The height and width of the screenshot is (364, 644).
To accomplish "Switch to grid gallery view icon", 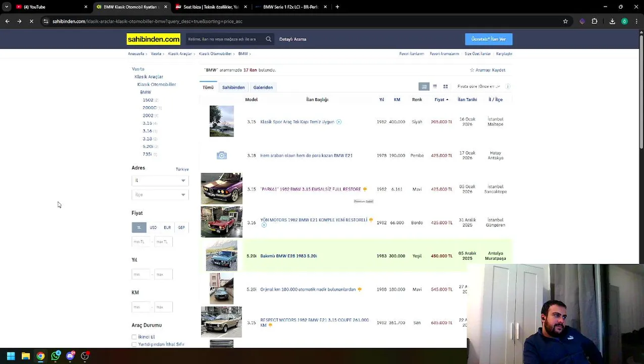I will (x=445, y=86).
